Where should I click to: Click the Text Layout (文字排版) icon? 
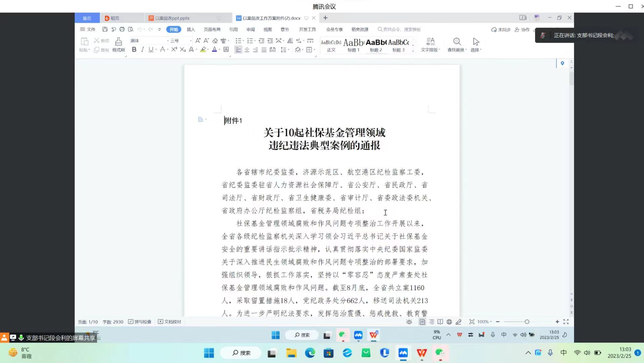tap(431, 41)
